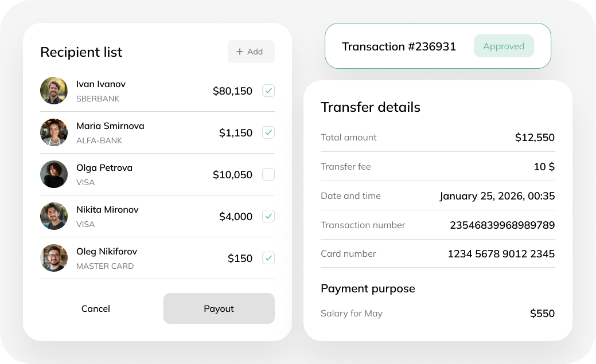Uncheck Oleg Nikiforov's $150 checkbox
The image size is (596, 364).
pos(268,258)
